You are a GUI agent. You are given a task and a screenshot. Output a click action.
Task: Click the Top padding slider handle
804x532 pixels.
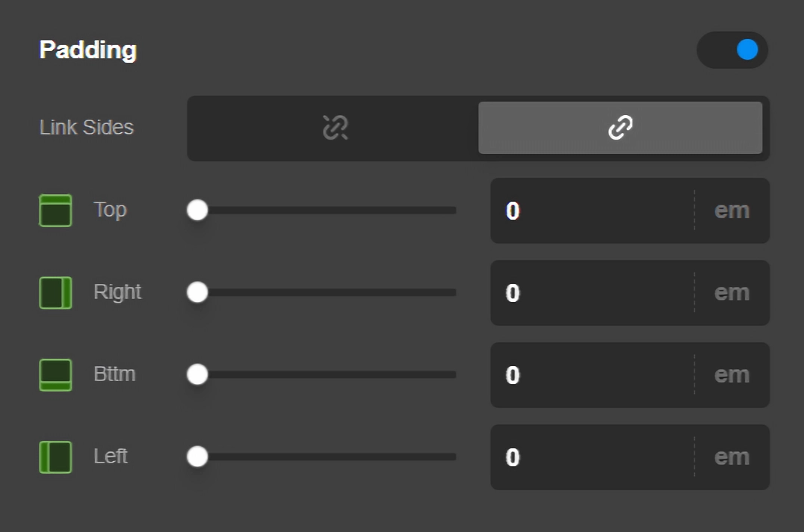click(x=197, y=211)
